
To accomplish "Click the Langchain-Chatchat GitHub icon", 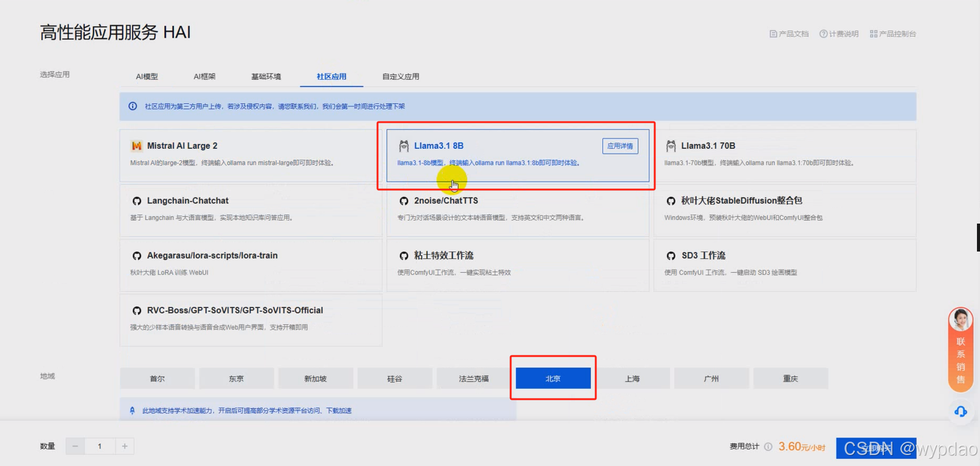I will [137, 201].
